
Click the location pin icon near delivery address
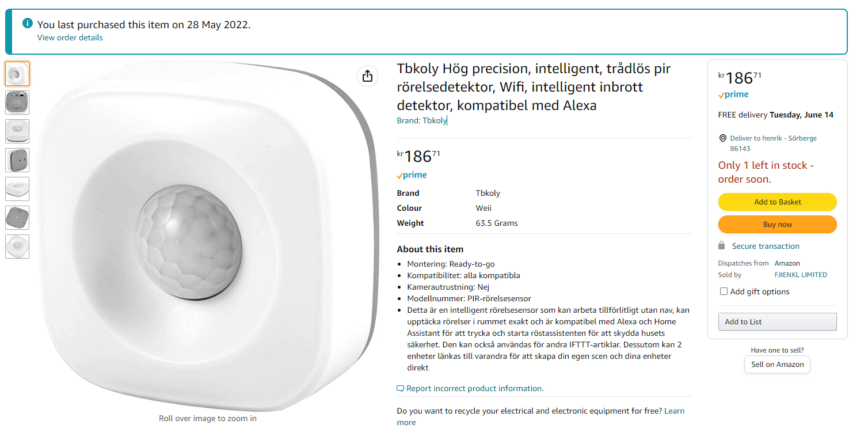[723, 138]
